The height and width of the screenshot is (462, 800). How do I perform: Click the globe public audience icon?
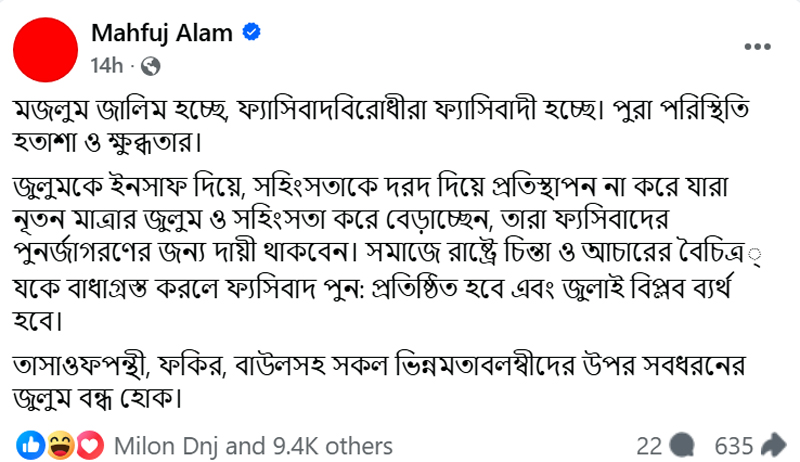[x=152, y=66]
